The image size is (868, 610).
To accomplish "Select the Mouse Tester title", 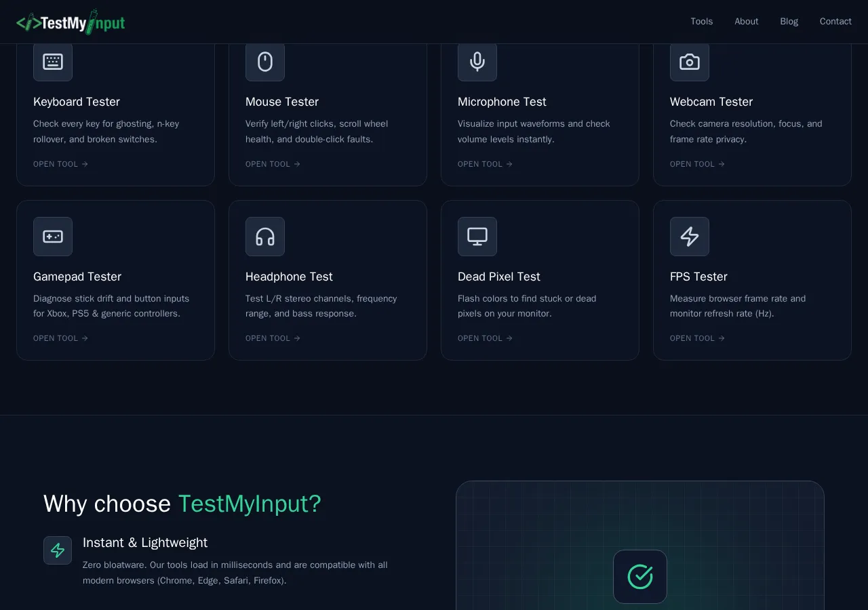I will coord(282,102).
